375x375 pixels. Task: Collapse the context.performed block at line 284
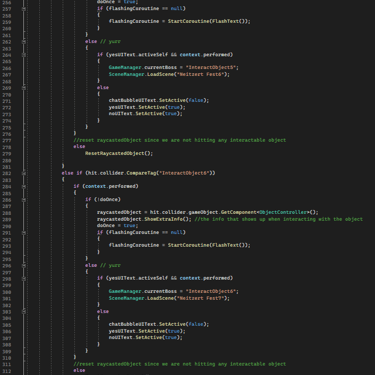24,186
